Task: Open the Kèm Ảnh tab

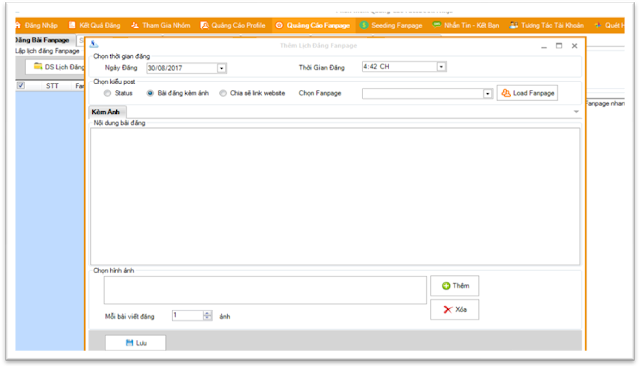Action: click(x=106, y=112)
